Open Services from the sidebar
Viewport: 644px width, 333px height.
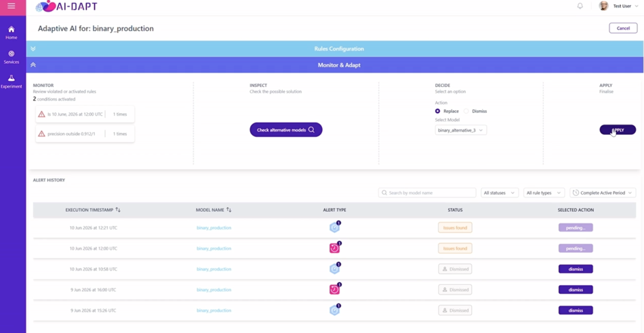(x=12, y=57)
